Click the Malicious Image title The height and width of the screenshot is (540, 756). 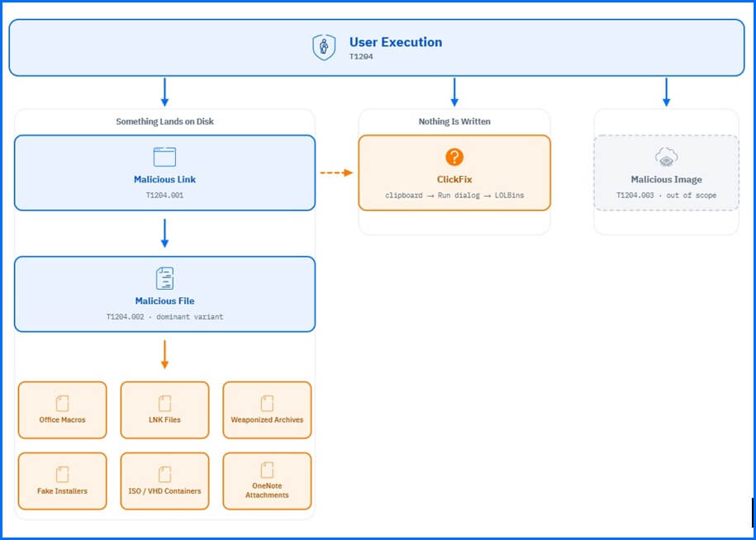point(666,179)
